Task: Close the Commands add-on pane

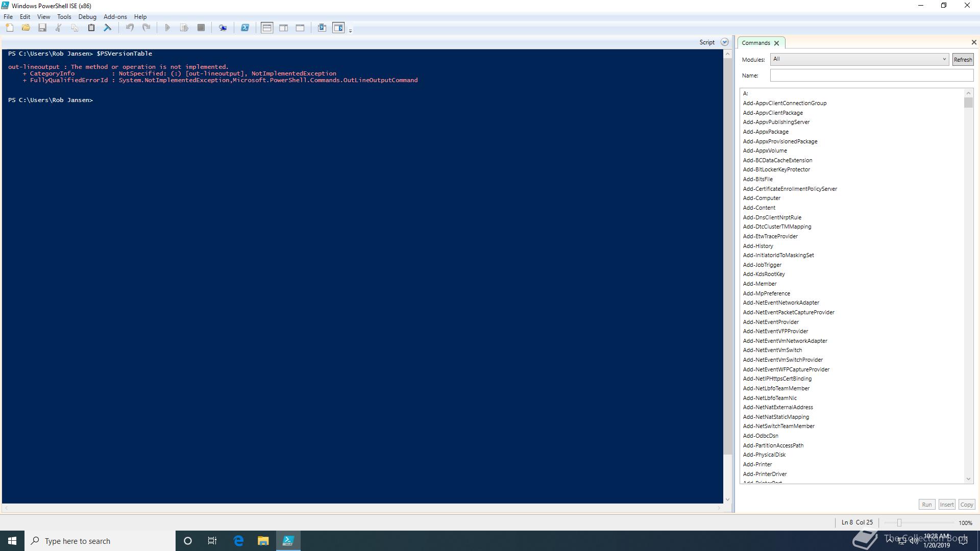Action: (974, 42)
